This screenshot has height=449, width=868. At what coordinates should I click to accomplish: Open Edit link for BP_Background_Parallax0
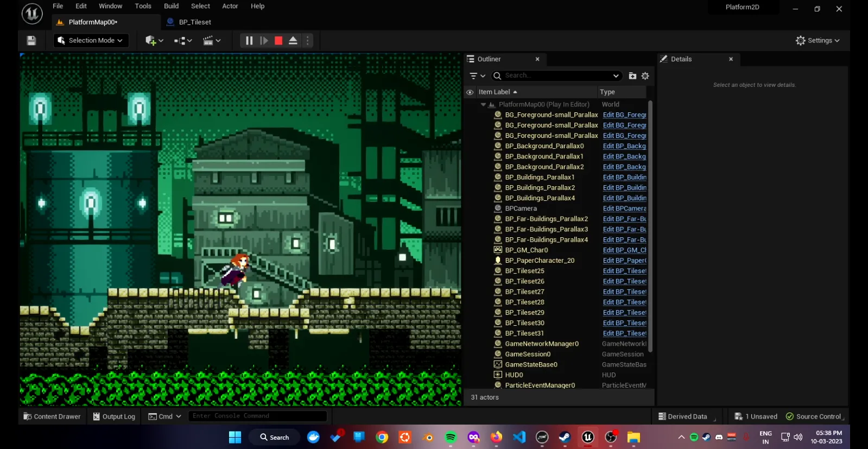click(624, 146)
